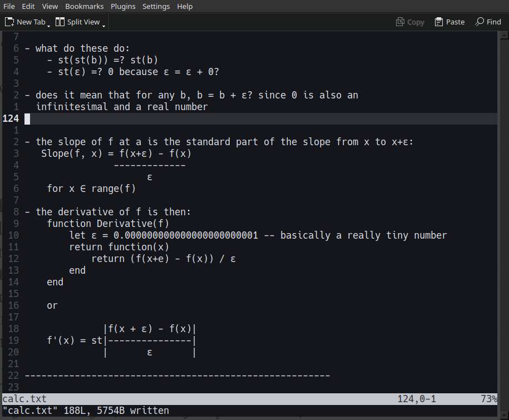Viewport: 509px width, 420px height.
Task: Click 'calc.txt' in the status line
Action: coord(24,399)
